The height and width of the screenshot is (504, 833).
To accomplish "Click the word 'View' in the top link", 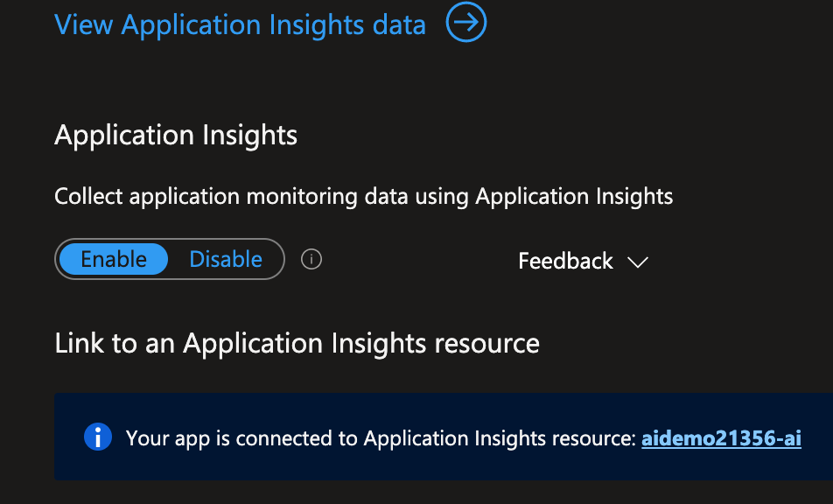I will pos(84,24).
